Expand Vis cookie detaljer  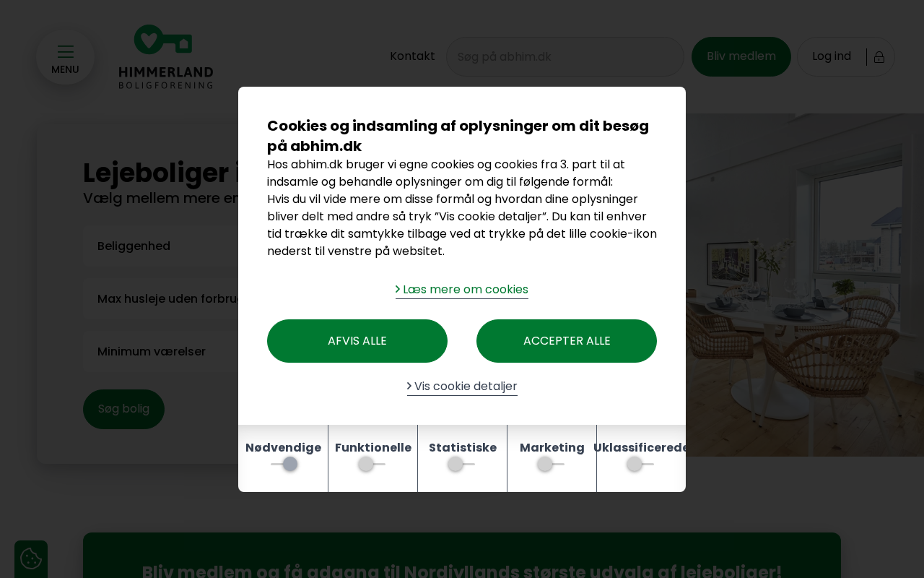click(462, 387)
